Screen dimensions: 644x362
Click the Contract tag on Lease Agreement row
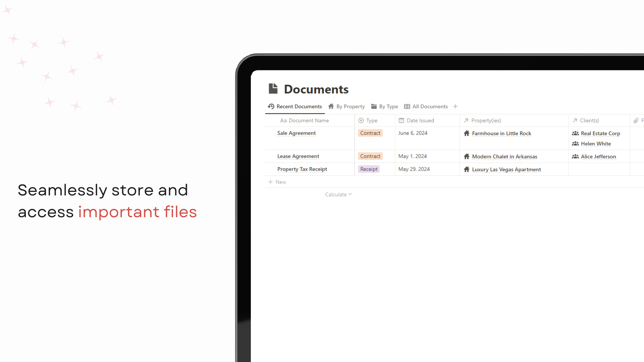[370, 156]
